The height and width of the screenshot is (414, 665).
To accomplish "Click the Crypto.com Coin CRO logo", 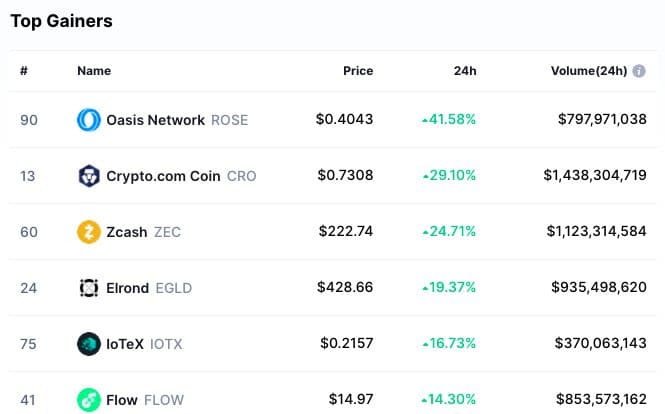I will click(89, 176).
